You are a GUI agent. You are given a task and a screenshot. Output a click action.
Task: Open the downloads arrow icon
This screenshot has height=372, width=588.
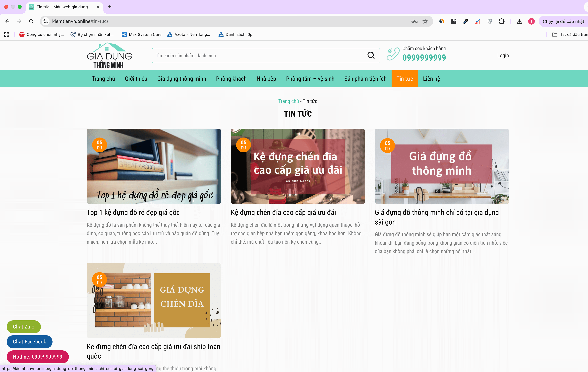[x=519, y=21]
